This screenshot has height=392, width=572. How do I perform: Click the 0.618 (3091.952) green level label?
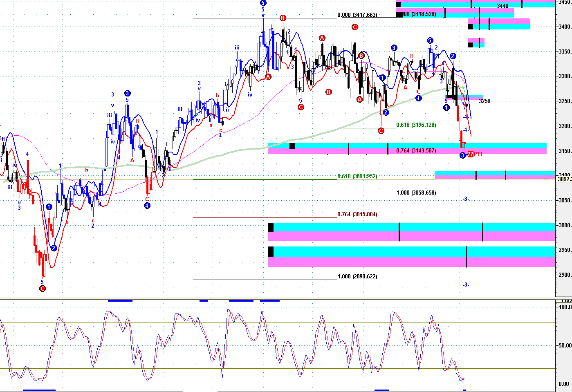(357, 176)
